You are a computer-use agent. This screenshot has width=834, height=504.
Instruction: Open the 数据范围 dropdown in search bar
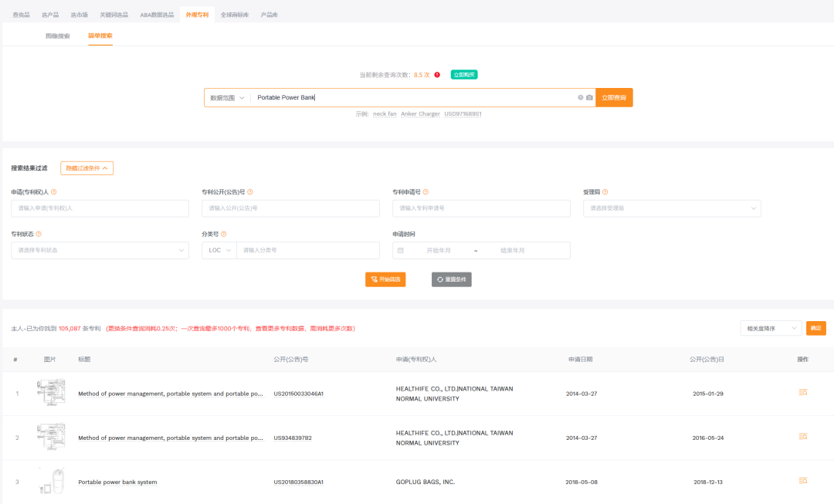[227, 98]
